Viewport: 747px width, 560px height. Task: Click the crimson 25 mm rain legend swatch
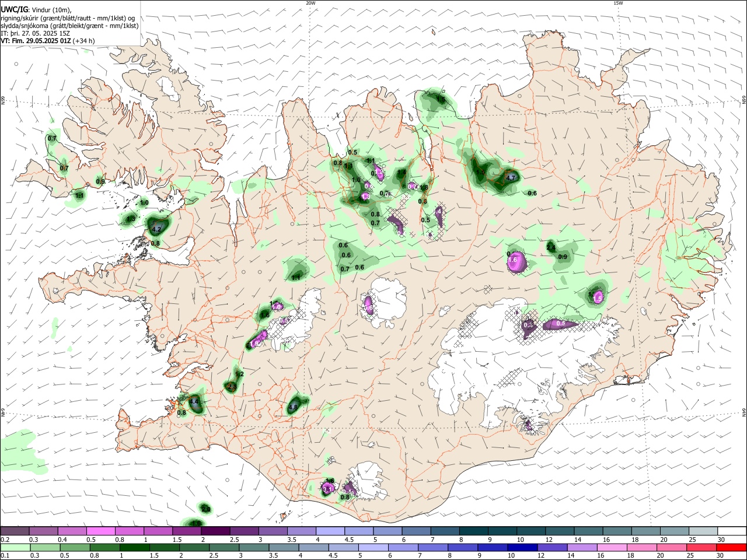(x=701, y=547)
